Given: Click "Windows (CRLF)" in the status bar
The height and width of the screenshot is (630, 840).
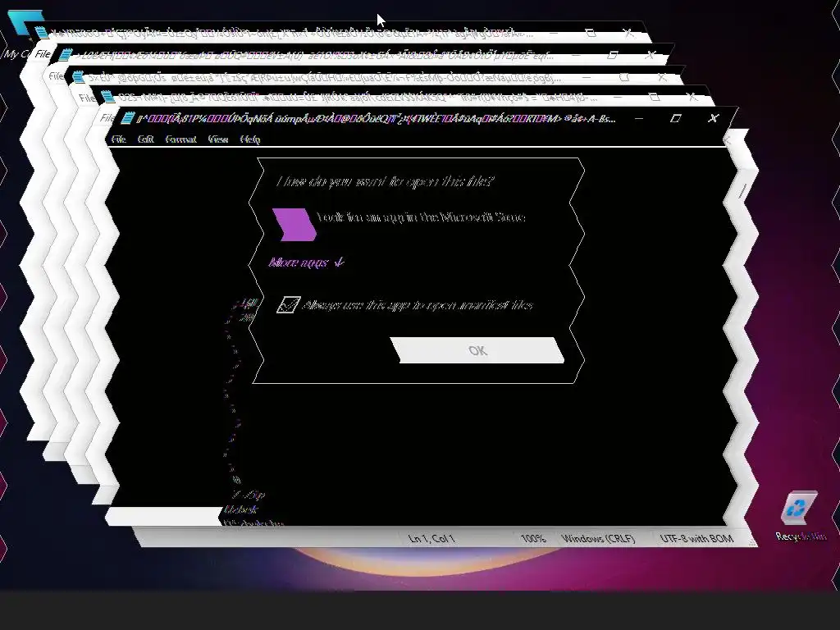Looking at the screenshot, I should pyautogui.click(x=598, y=538).
